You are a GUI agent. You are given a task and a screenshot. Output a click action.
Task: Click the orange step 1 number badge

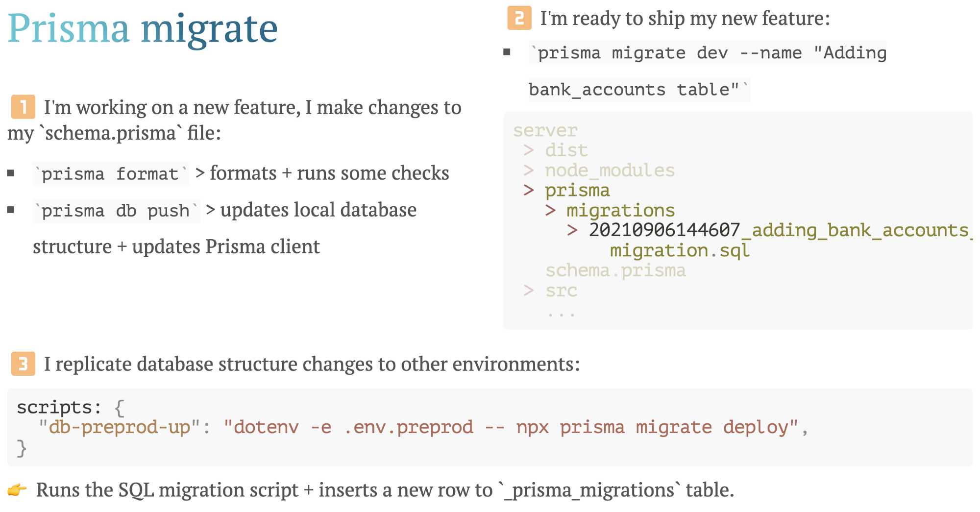(23, 107)
